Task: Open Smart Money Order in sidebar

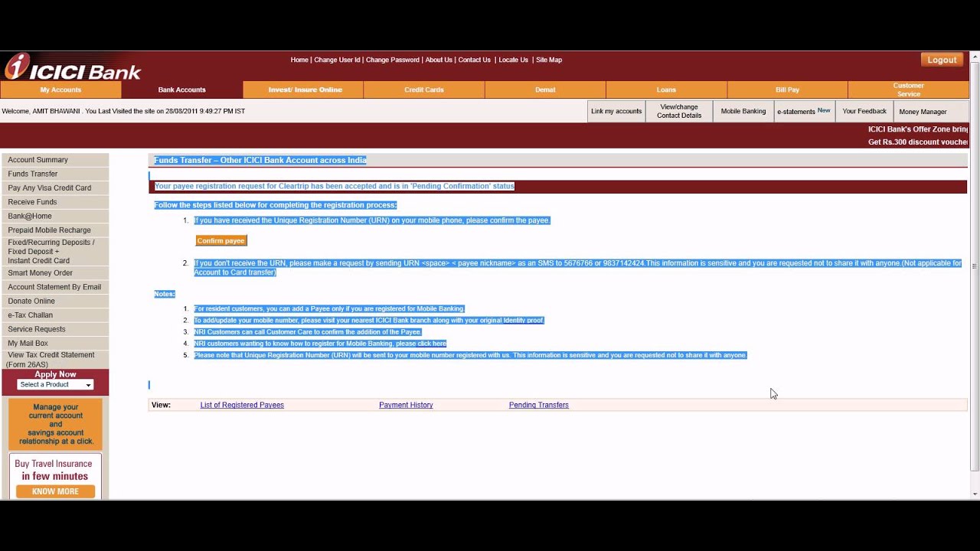Action: 55,272
